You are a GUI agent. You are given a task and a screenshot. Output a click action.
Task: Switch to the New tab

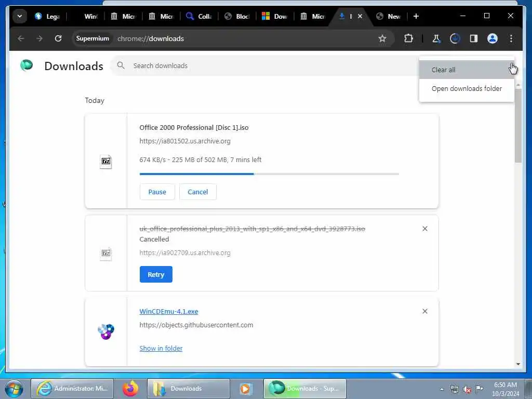[389, 16]
